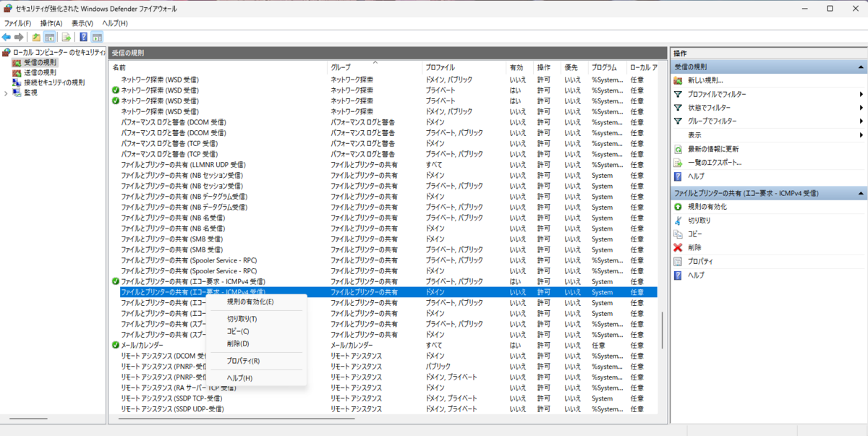Toggle the show/hide console tree toolbar icon
This screenshot has width=868, height=436.
coord(49,37)
